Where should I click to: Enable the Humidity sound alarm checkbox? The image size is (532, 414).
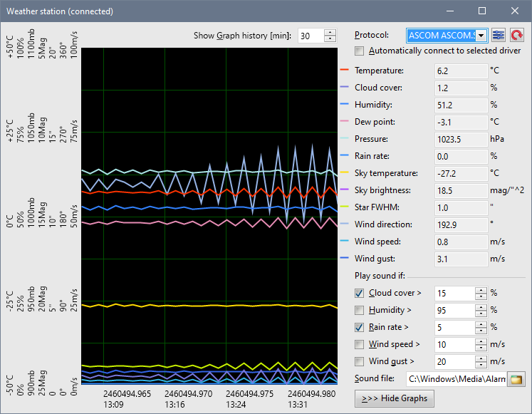[x=360, y=311]
